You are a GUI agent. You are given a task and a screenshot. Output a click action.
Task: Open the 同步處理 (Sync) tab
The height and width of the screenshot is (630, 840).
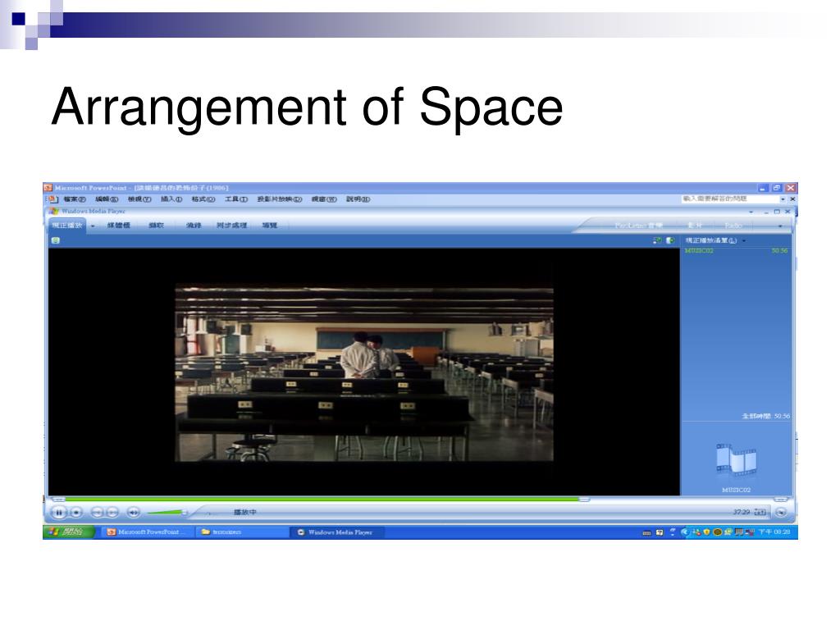pos(231,226)
